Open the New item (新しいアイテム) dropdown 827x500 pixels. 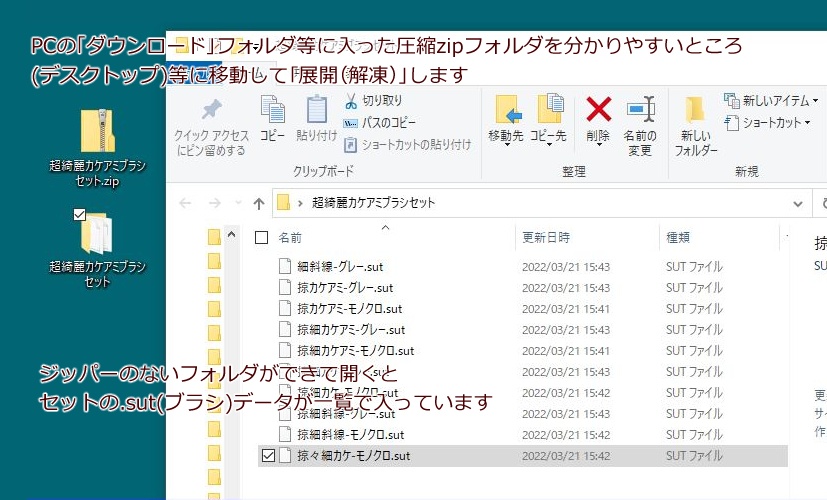point(772,100)
